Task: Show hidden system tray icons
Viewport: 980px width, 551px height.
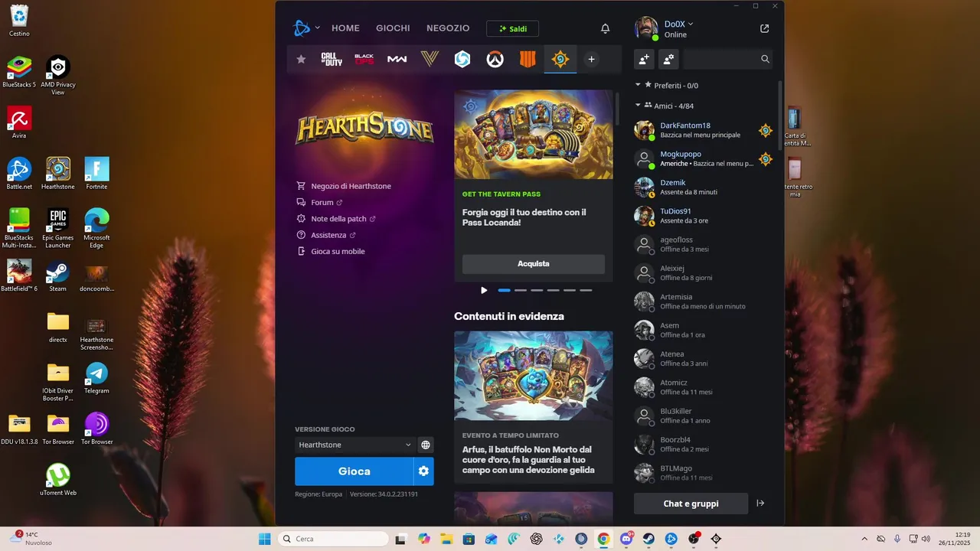Action: pyautogui.click(x=864, y=539)
